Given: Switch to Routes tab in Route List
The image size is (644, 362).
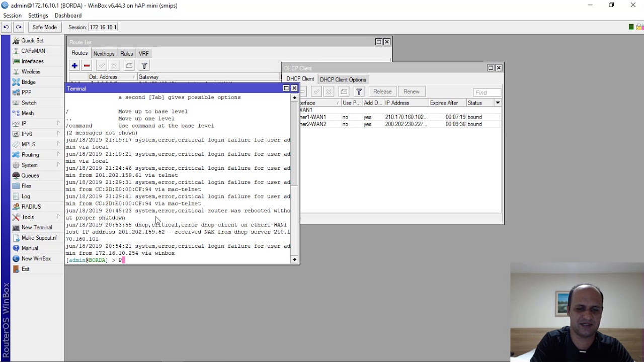Looking at the screenshot, I should tap(79, 53).
